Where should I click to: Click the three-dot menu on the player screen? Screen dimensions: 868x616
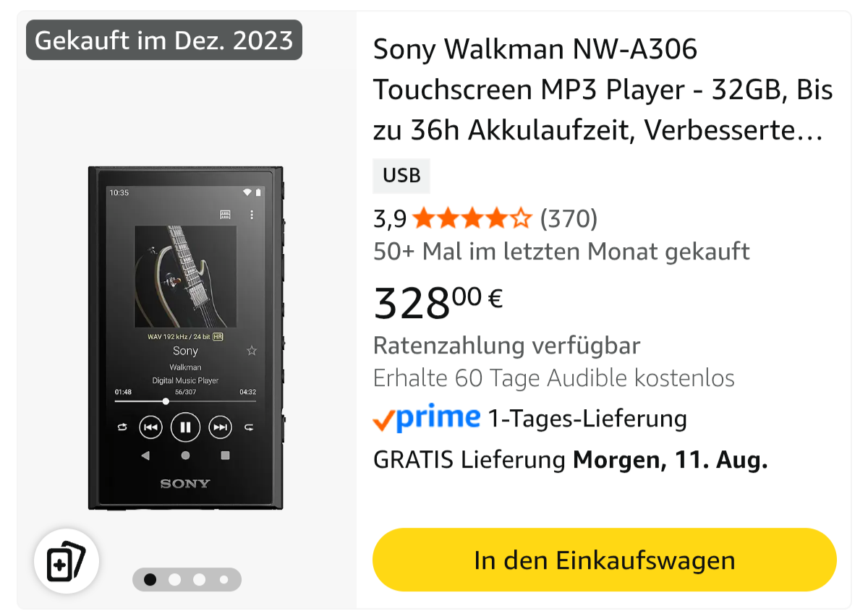[x=252, y=215]
